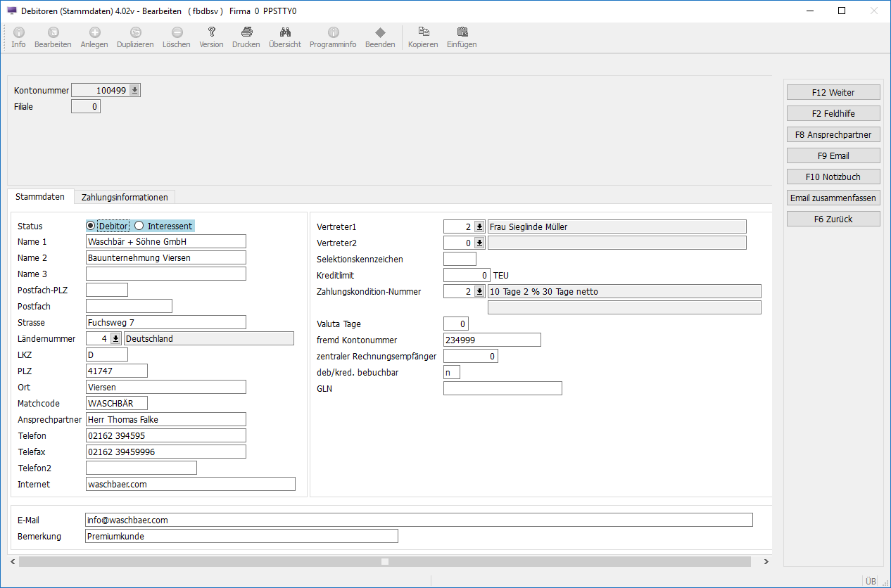Screen dimensions: 891x588
Task: Click the Löschen toolbar icon
Action: point(177,32)
